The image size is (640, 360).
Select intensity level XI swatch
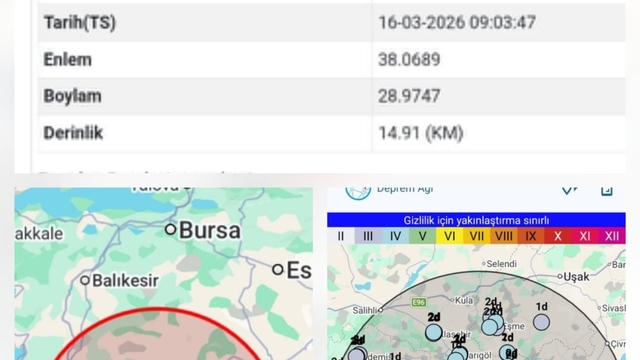[x=585, y=236]
